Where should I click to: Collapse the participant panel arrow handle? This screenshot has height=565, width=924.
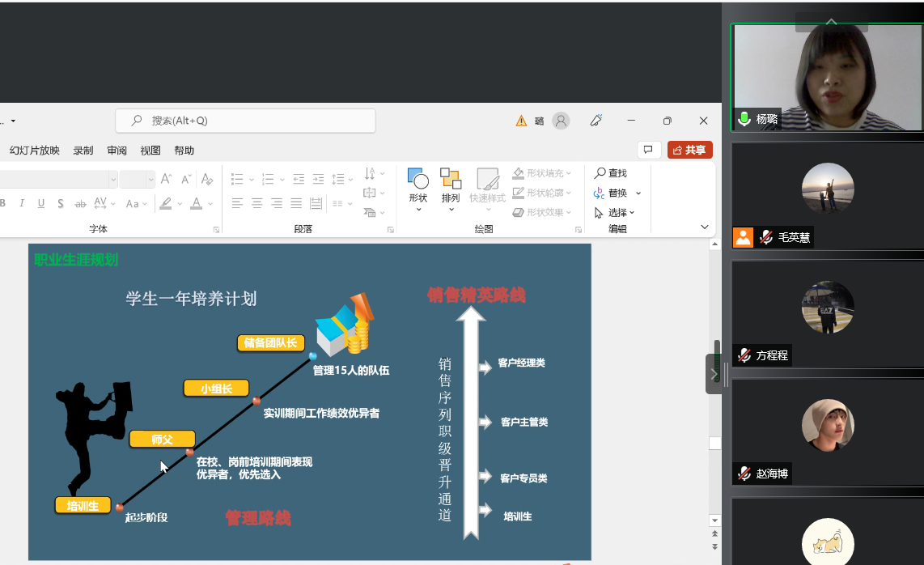click(x=713, y=374)
